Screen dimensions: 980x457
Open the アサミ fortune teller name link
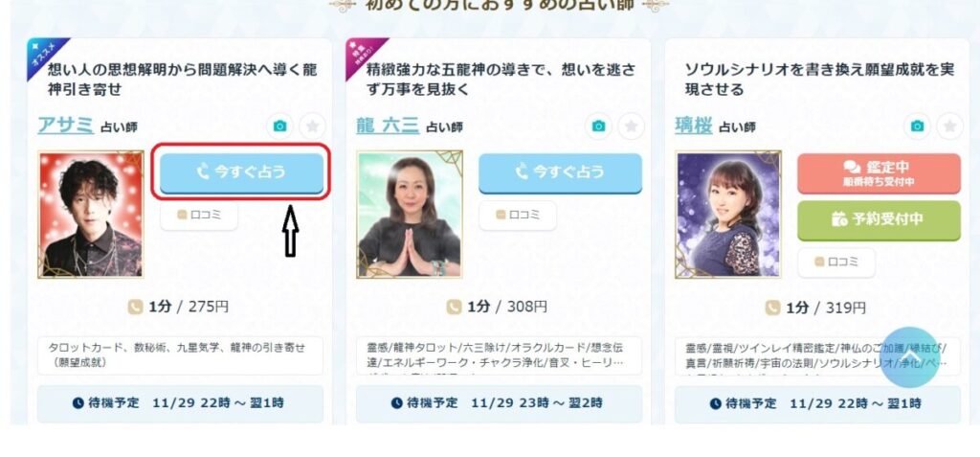click(x=66, y=126)
